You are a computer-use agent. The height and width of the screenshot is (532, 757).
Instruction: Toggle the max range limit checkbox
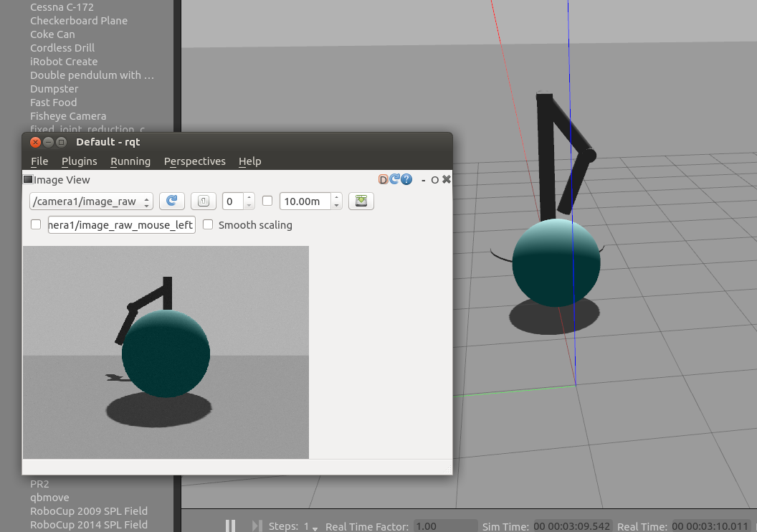tap(267, 201)
